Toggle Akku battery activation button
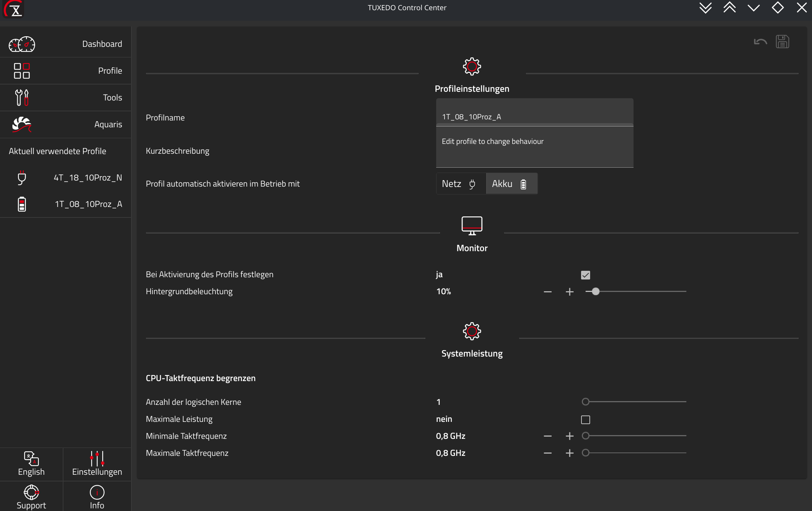The image size is (812, 511). pos(511,184)
